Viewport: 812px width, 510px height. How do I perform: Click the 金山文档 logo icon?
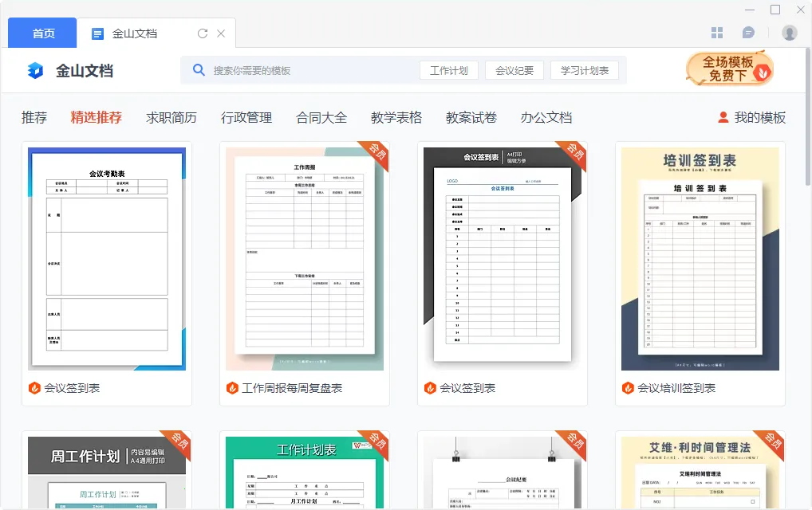36,71
